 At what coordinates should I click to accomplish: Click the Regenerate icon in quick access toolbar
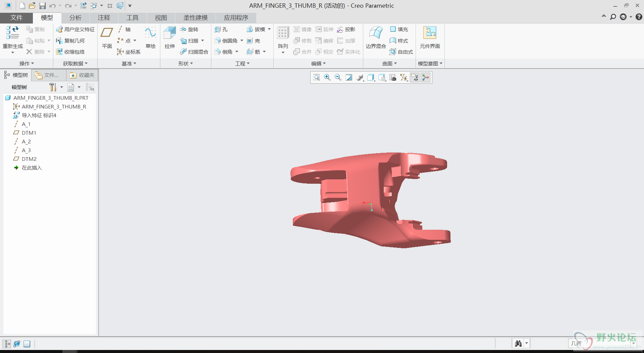click(x=84, y=6)
